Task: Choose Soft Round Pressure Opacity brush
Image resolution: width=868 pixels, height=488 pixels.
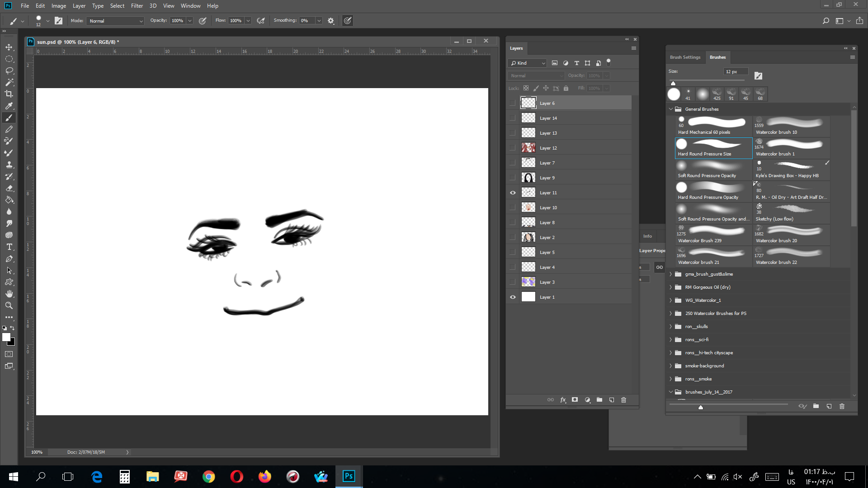Action: (x=713, y=170)
